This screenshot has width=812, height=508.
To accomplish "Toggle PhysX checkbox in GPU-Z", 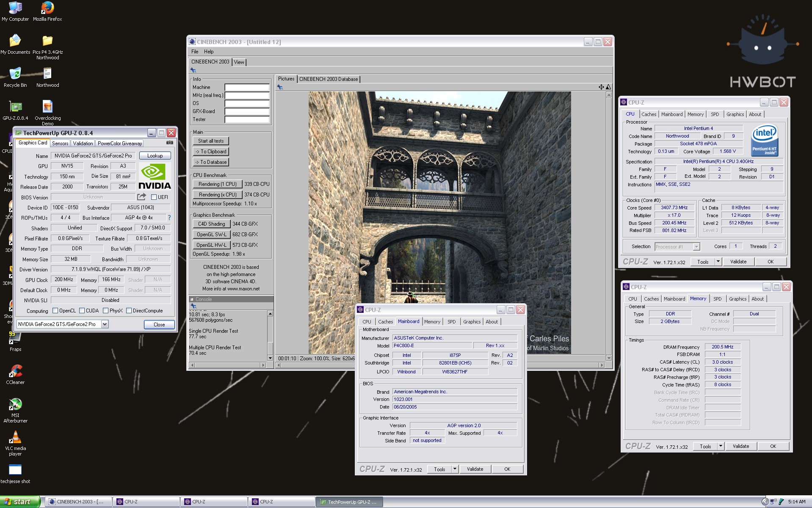I will point(105,311).
